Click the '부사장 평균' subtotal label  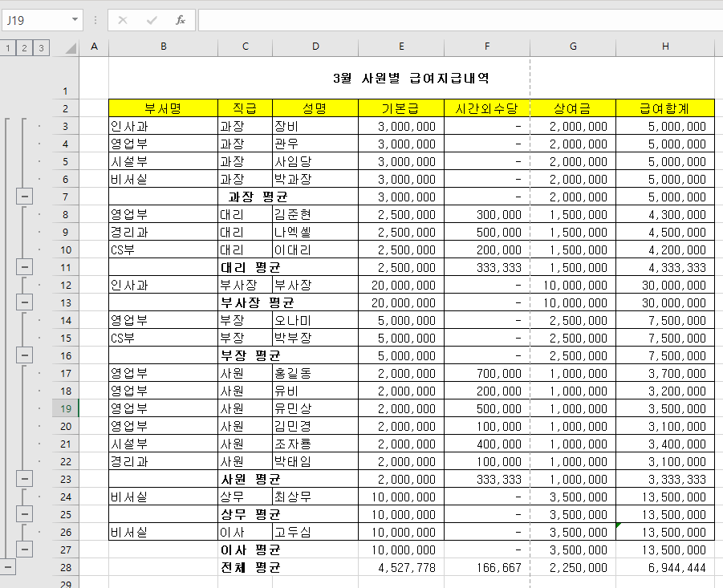258,302
